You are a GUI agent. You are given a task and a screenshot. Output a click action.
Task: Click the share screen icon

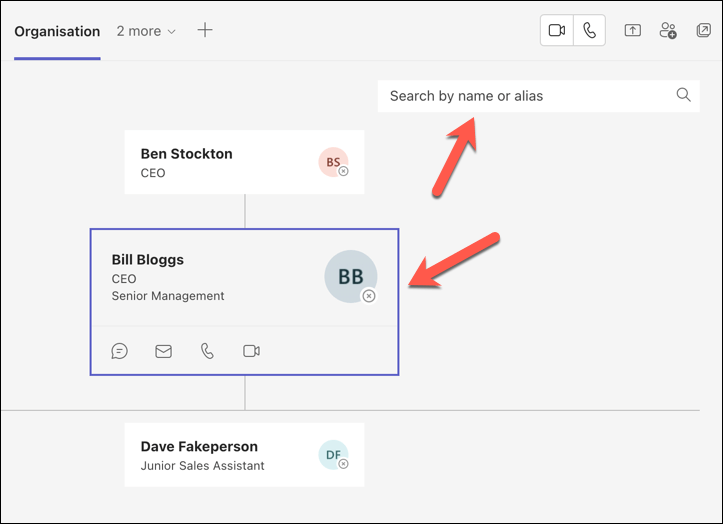633,30
